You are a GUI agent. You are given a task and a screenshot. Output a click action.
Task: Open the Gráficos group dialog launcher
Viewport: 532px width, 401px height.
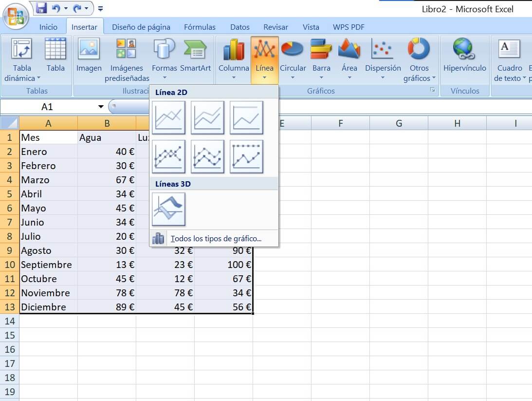click(433, 90)
